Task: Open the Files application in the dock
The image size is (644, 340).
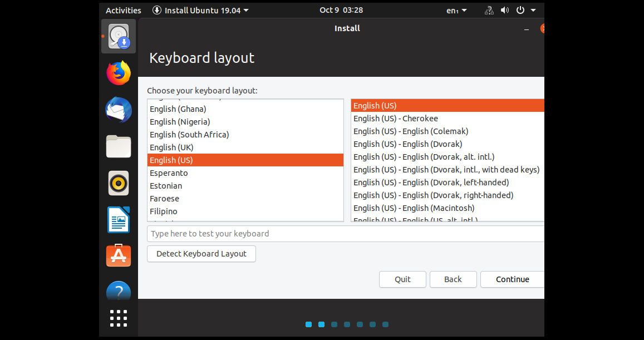Action: click(x=118, y=146)
